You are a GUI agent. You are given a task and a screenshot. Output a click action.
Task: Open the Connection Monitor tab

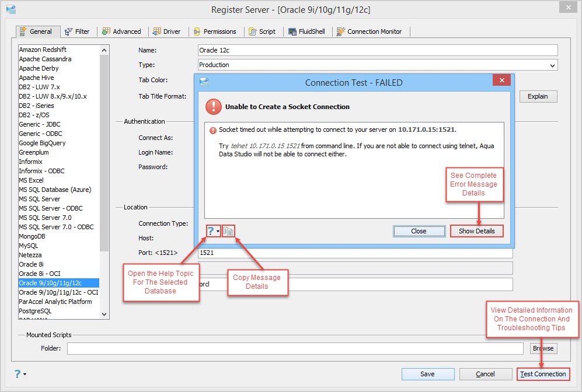coord(370,32)
